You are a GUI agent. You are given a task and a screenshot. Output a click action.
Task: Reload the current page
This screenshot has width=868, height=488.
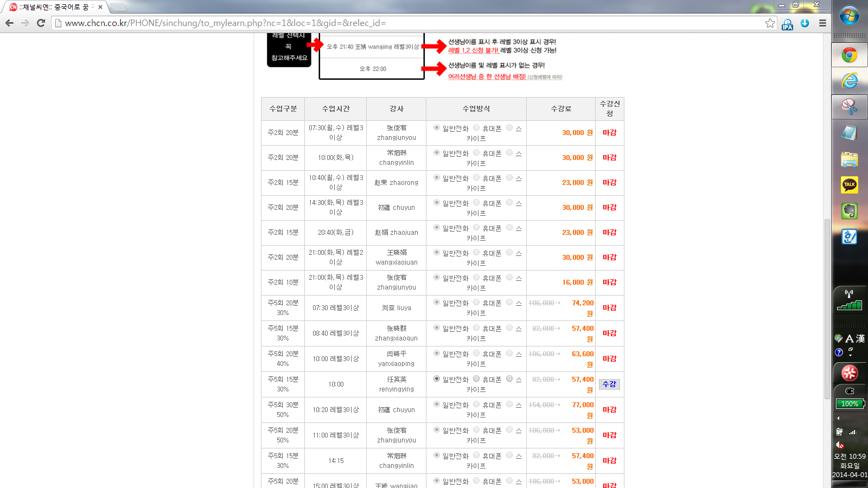tap(41, 23)
